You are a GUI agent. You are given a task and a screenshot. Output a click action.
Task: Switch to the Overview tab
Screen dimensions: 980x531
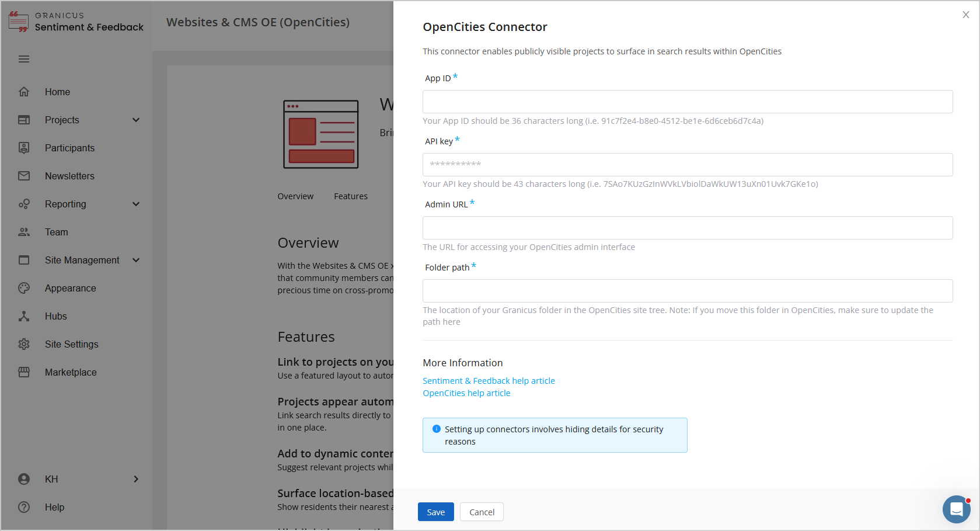(295, 196)
